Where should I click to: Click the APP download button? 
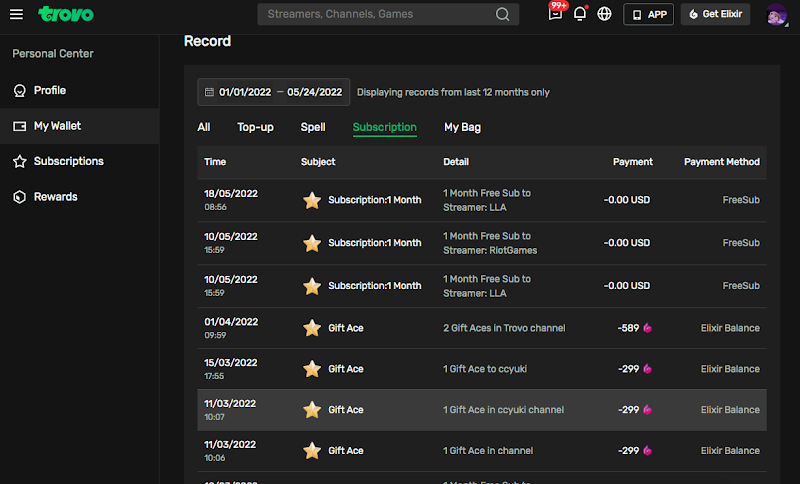point(648,14)
